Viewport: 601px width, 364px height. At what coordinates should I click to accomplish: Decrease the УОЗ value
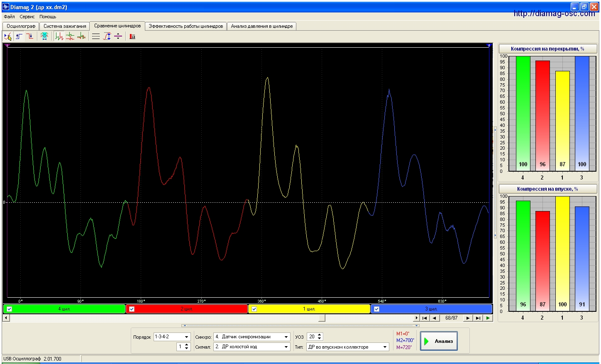point(320,339)
